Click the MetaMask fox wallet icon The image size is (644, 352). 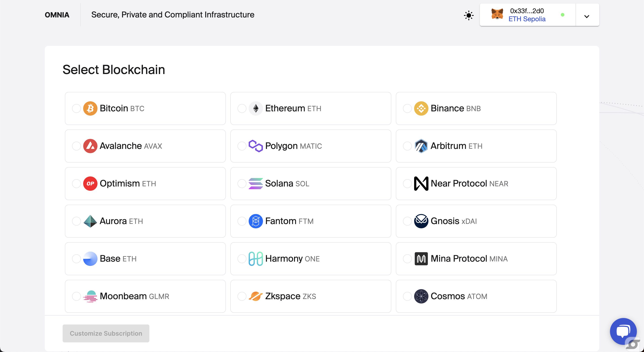pyautogui.click(x=497, y=14)
